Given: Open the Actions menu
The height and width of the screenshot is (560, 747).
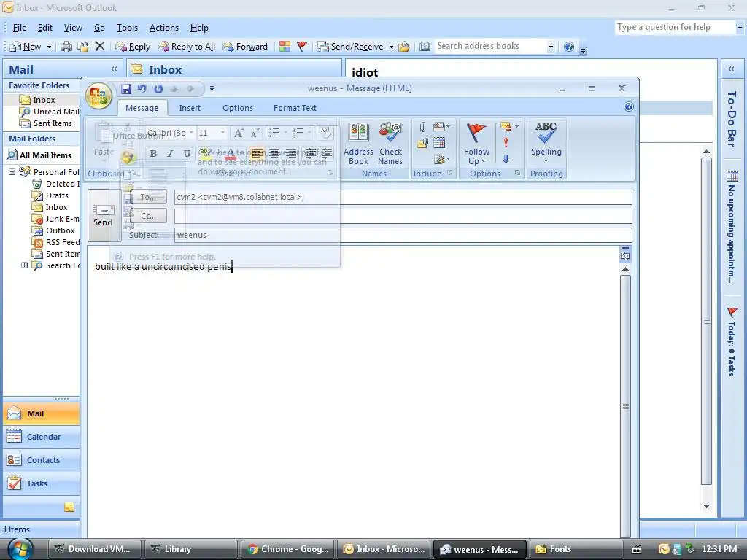Looking at the screenshot, I should [164, 28].
